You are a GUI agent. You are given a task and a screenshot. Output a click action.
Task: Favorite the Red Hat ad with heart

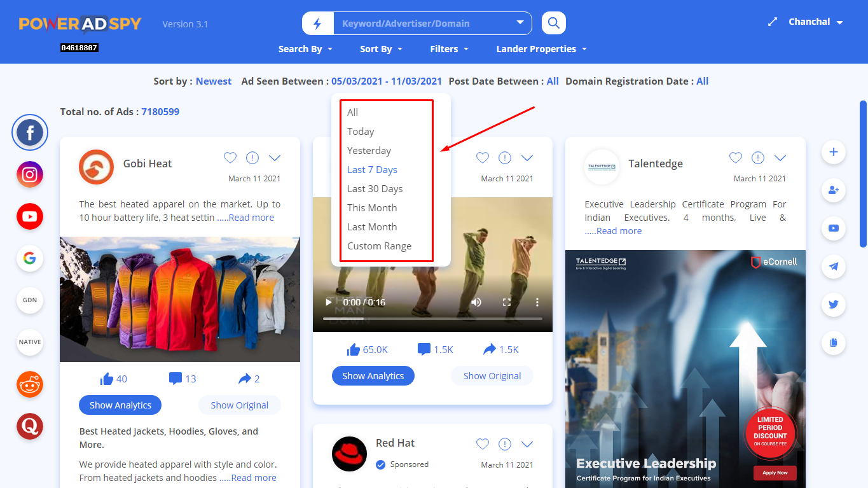pos(483,444)
